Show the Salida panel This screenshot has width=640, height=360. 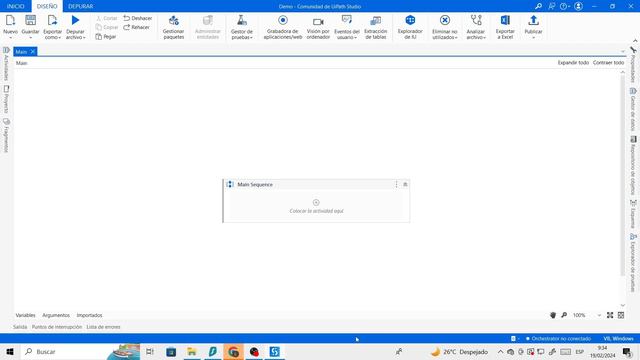click(20, 327)
